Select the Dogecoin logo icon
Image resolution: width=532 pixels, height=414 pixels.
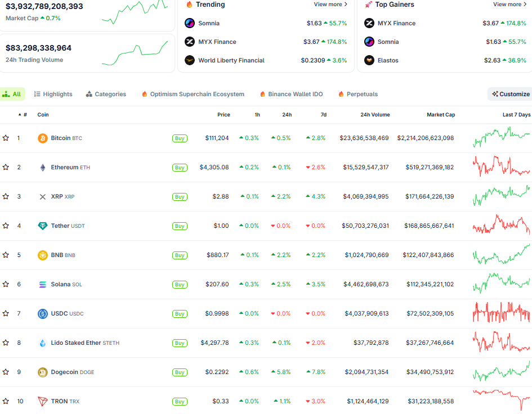43,372
